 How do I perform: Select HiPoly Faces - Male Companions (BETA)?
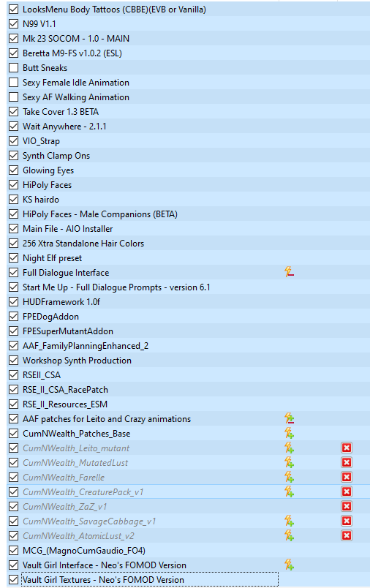pos(100,214)
